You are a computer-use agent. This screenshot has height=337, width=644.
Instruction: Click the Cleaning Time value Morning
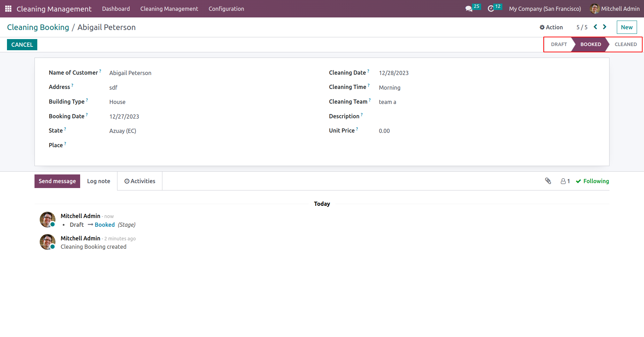click(x=390, y=88)
